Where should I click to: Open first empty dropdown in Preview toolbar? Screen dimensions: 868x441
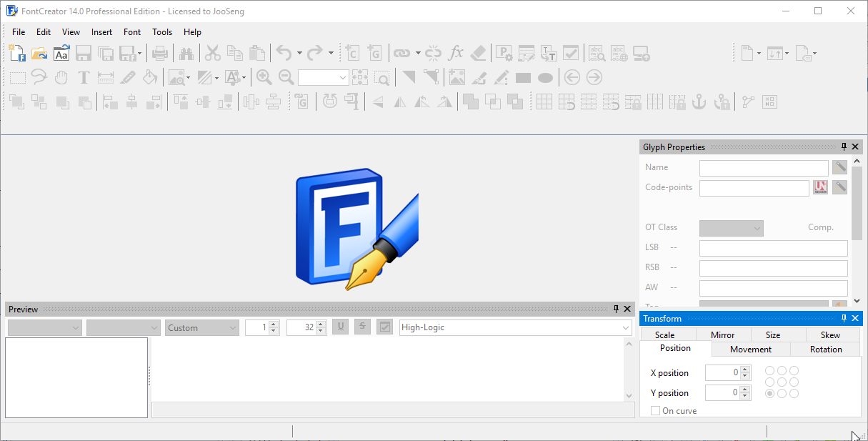tap(44, 328)
